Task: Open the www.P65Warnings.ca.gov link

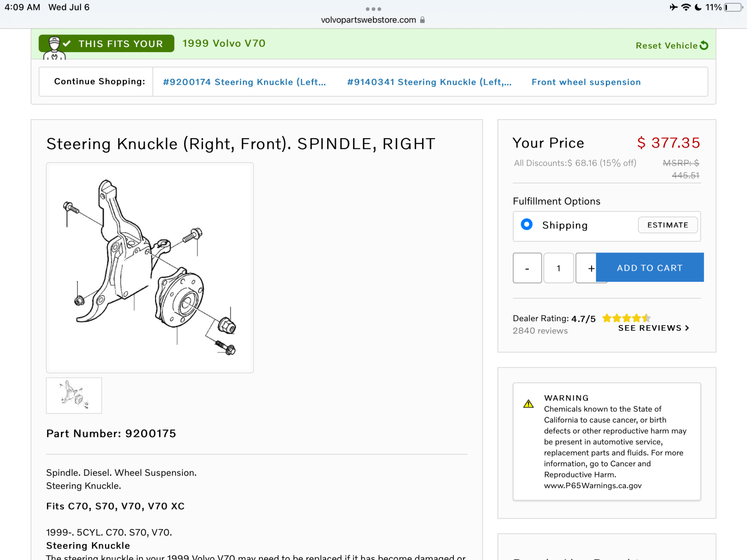Action: tap(593, 485)
